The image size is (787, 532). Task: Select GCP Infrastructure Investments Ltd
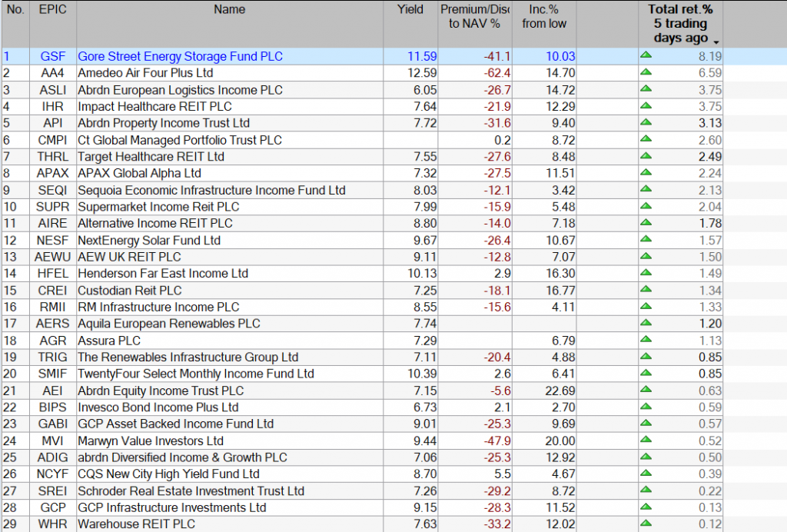click(172, 508)
